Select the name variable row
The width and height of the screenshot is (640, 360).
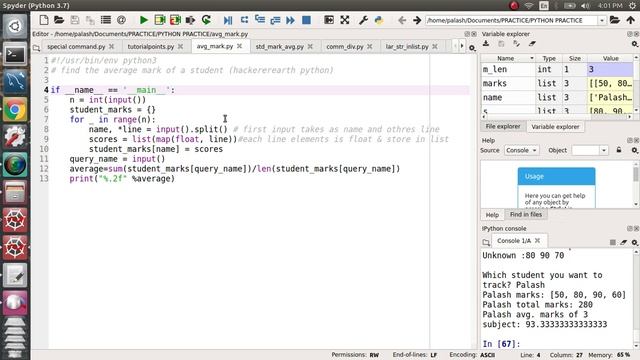(557, 97)
